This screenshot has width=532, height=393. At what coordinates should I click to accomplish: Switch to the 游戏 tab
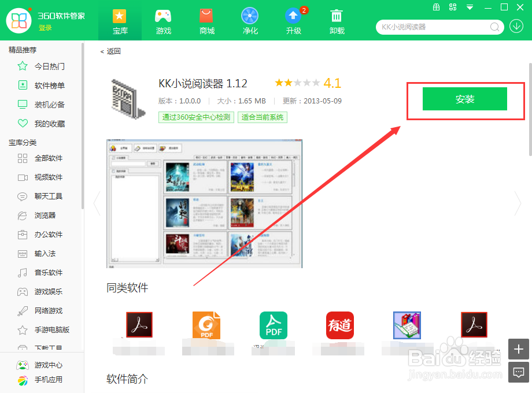163,21
